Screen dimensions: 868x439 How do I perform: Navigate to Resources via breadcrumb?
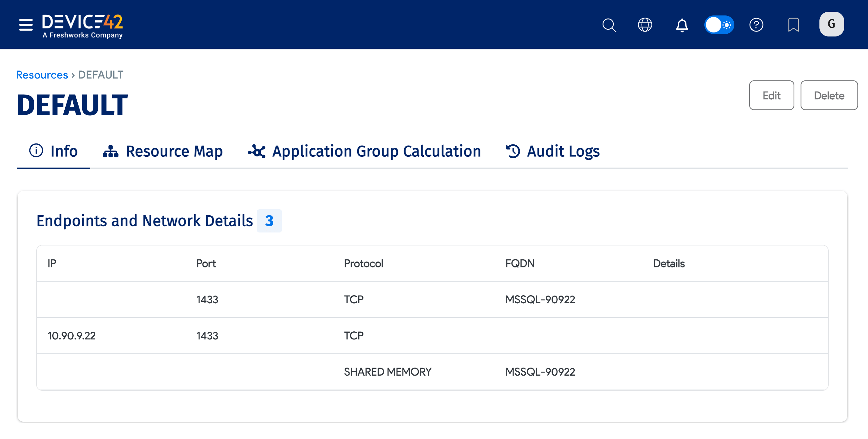[x=41, y=75]
